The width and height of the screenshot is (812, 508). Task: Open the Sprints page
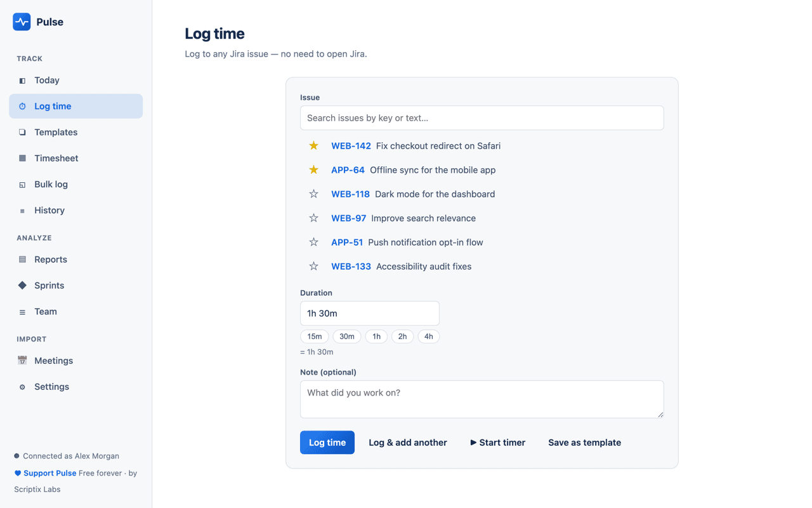(75, 286)
